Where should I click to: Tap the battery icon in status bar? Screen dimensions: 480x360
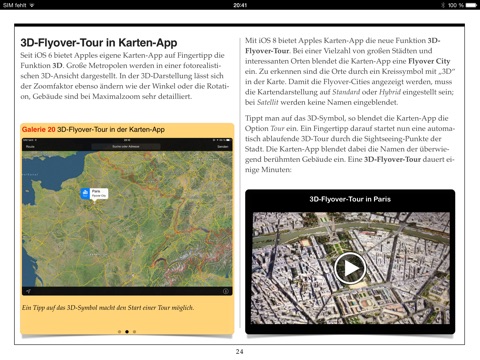coord(471,5)
